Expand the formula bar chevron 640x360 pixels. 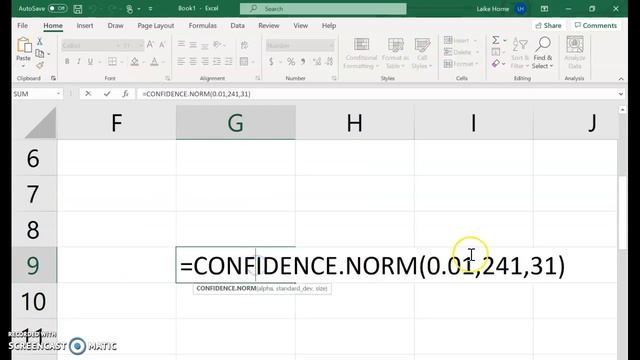[x=620, y=94]
